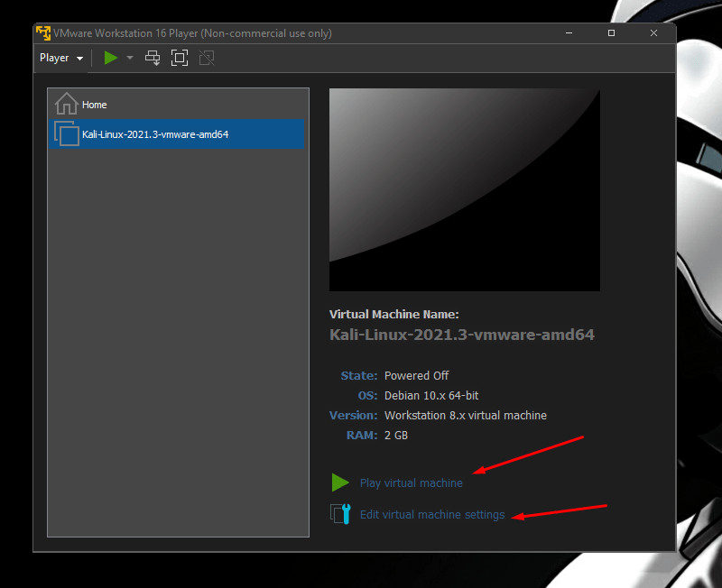Viewport: 722px width, 588px height.
Task: Click the large Kali-Linux name heading under preview
Action: (x=462, y=335)
